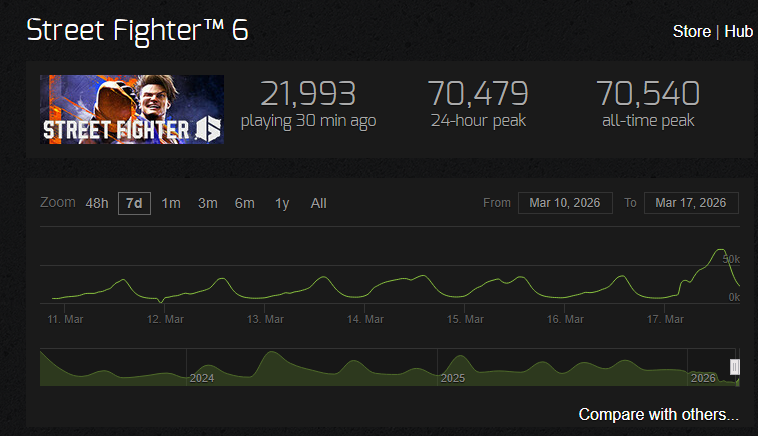Click the 2026 marker in the navigator
The image size is (758, 436).
[703, 378]
